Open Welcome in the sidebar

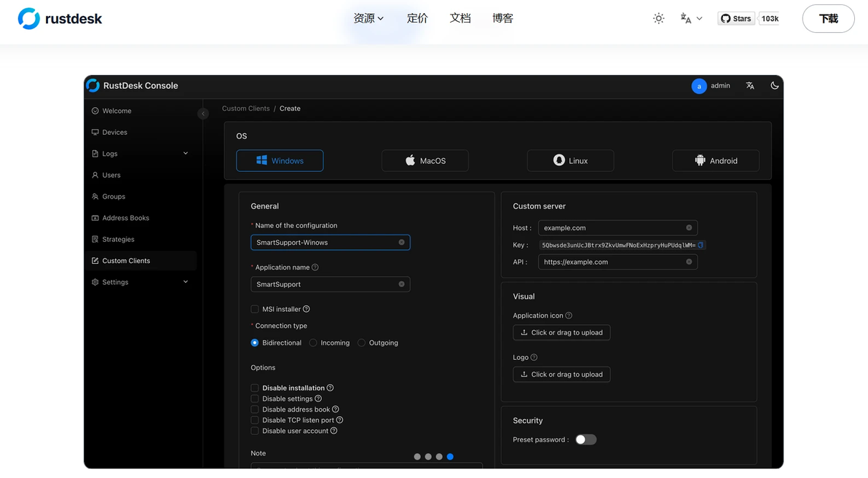coord(141,111)
